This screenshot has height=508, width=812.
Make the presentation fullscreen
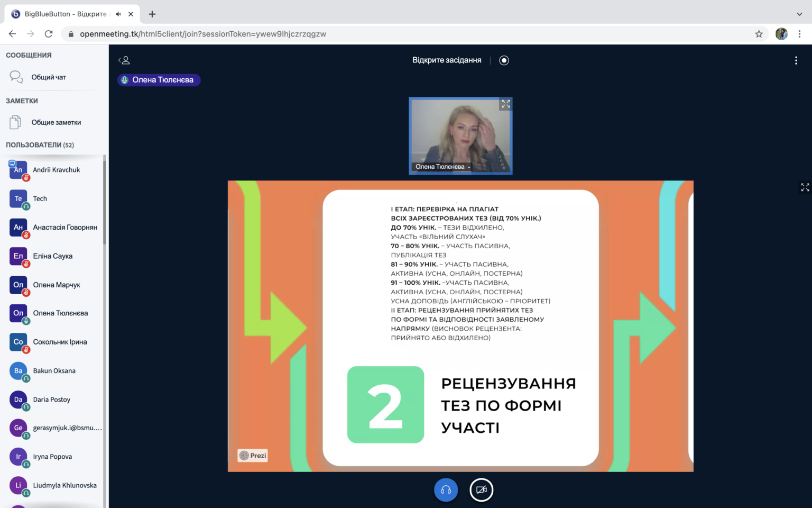pyautogui.click(x=805, y=187)
